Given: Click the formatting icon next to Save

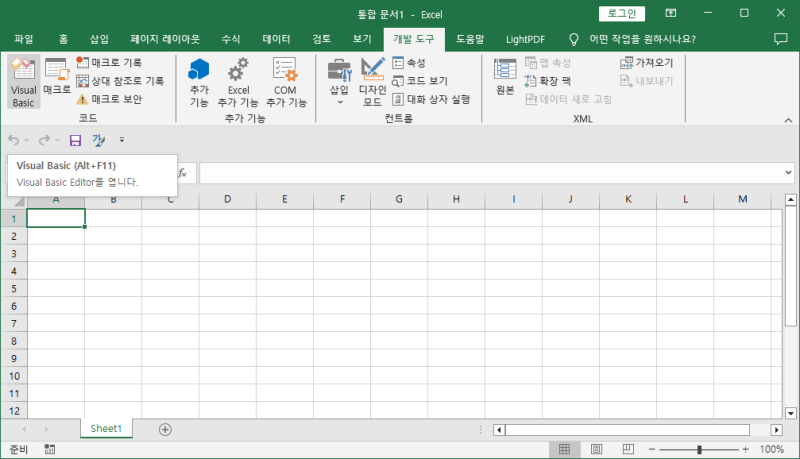Looking at the screenshot, I should coord(98,140).
